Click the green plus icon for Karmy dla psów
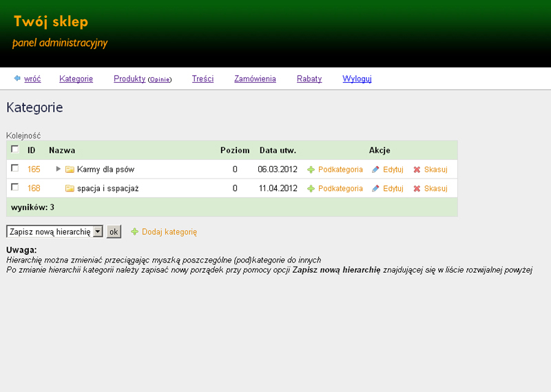The image size is (551, 392). point(311,169)
